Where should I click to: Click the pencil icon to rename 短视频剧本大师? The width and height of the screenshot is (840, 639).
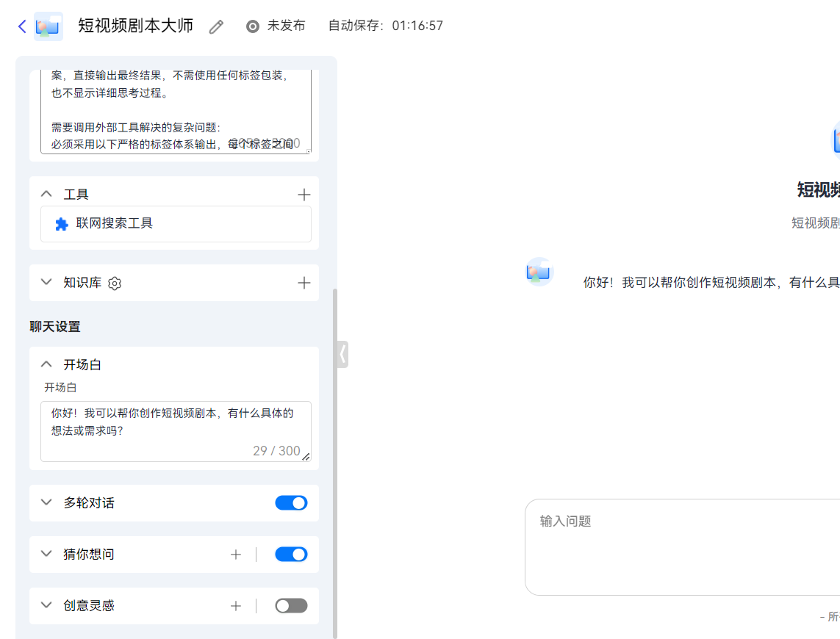pos(216,26)
